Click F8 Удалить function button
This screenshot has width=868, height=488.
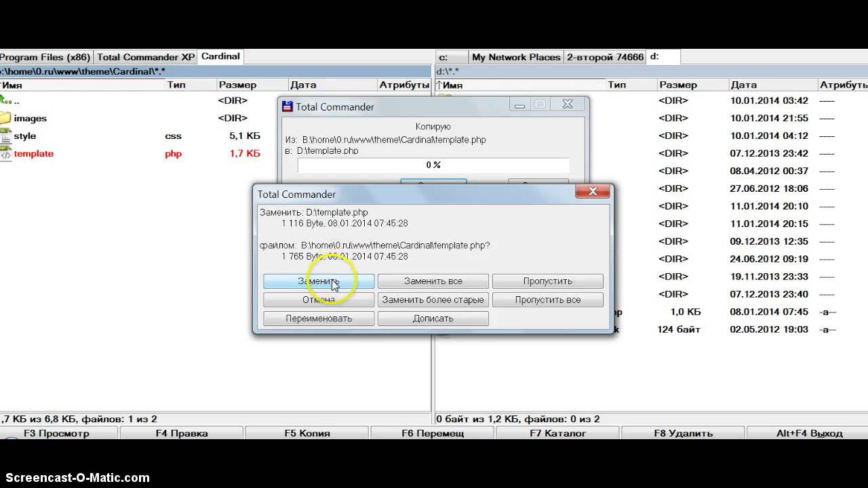click(x=684, y=433)
